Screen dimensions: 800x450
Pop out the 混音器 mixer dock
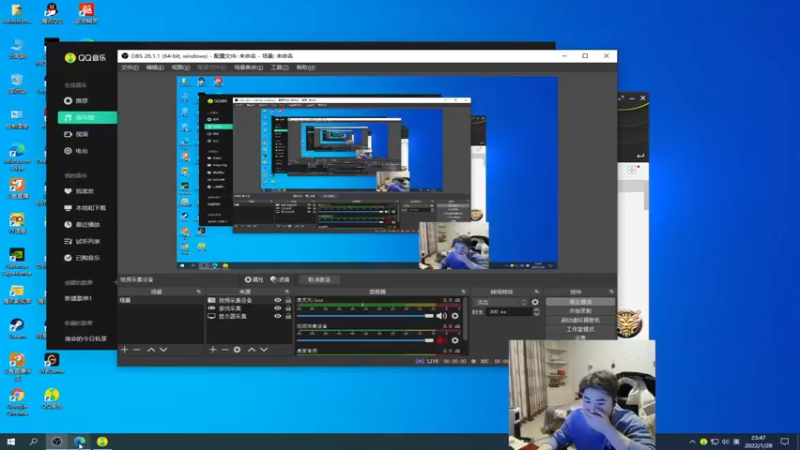click(463, 291)
